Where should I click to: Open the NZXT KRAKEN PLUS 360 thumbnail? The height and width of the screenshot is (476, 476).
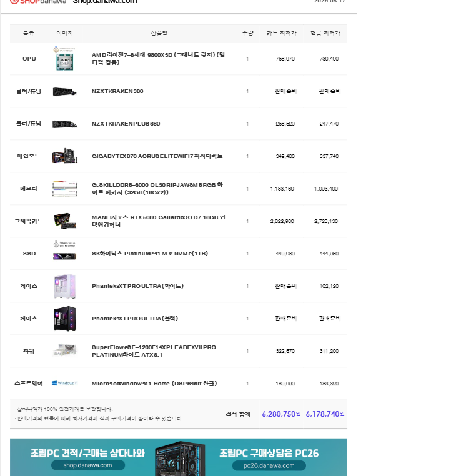click(65, 124)
